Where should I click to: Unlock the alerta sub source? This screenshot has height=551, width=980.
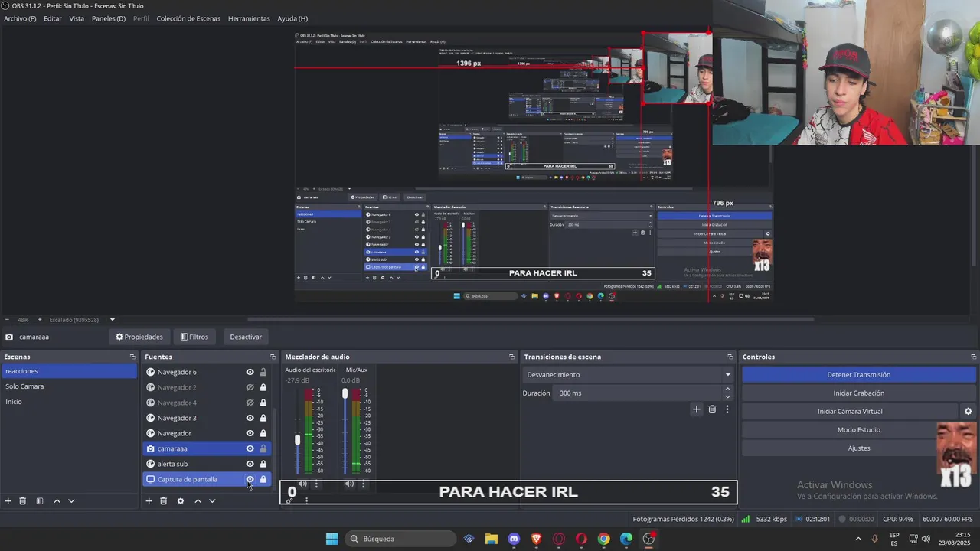click(263, 464)
